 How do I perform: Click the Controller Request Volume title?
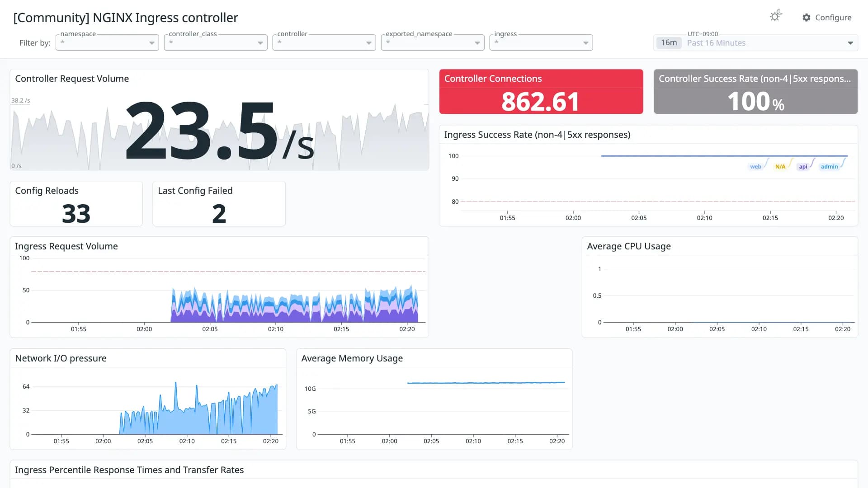[x=72, y=79]
